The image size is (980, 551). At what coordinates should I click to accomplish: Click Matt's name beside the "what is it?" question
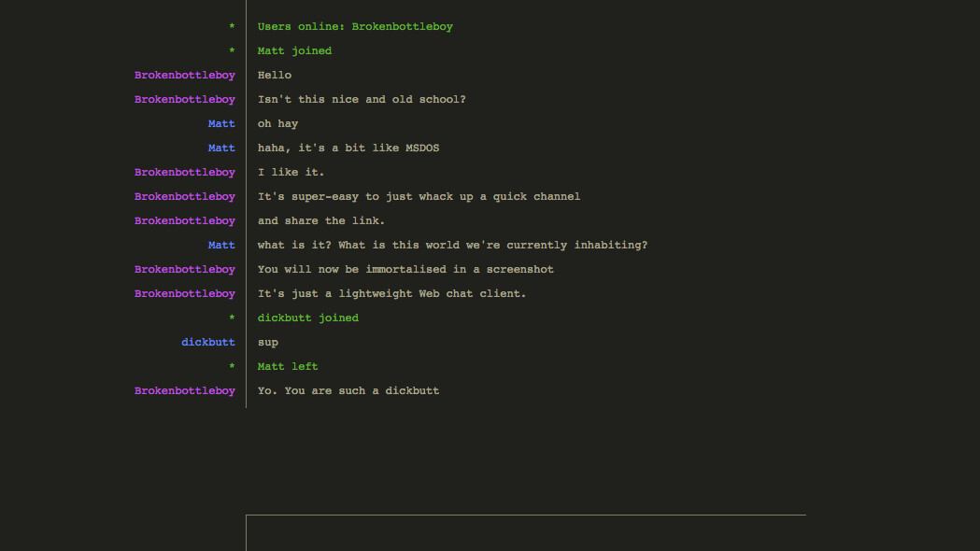[x=221, y=246]
